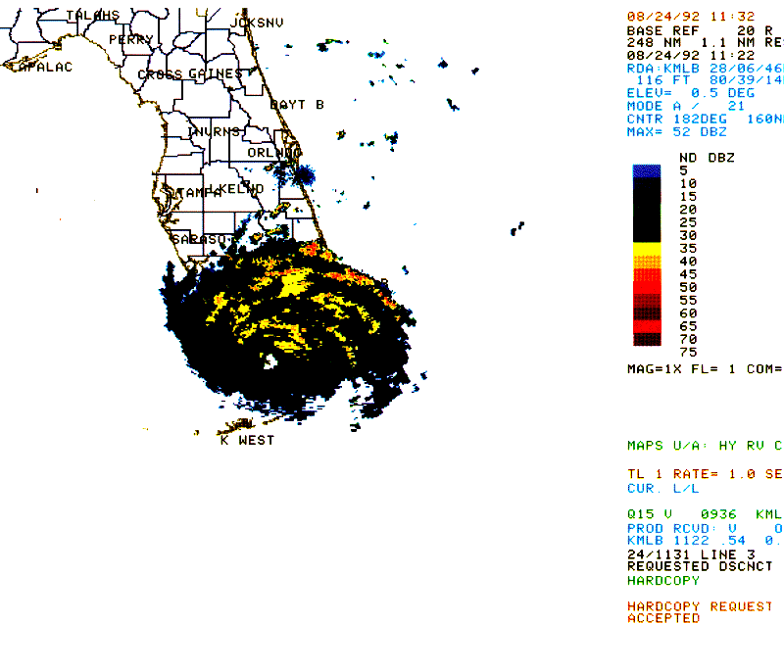Click the 'CNTR 182DEG' center line
The image size is (784, 672).
pos(705,120)
